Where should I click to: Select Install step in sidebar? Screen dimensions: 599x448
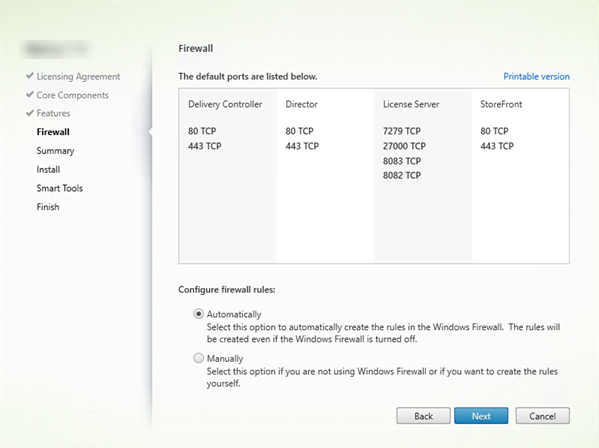[x=48, y=169]
